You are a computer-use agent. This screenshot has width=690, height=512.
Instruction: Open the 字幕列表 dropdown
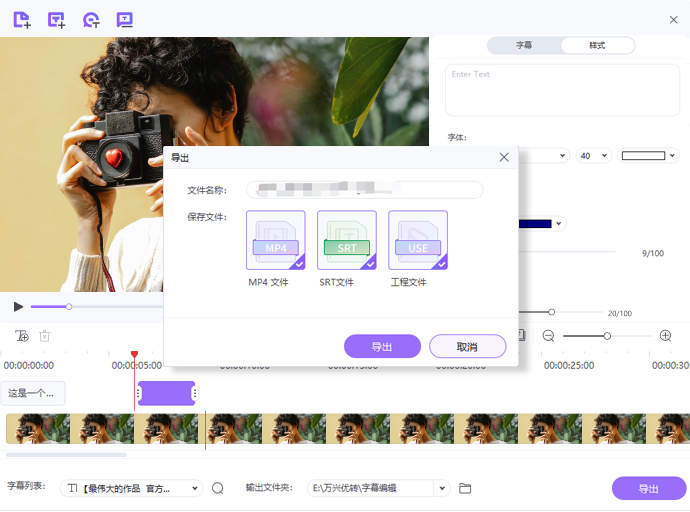(131, 488)
